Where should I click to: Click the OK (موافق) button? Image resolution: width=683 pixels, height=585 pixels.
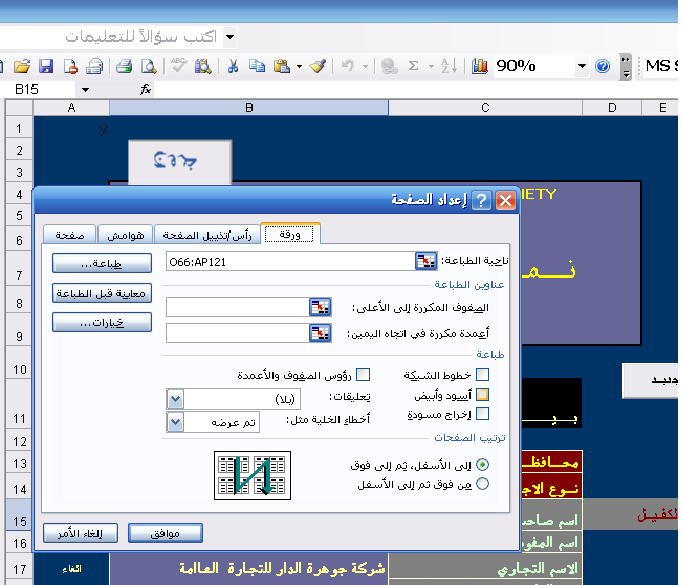tap(165, 533)
